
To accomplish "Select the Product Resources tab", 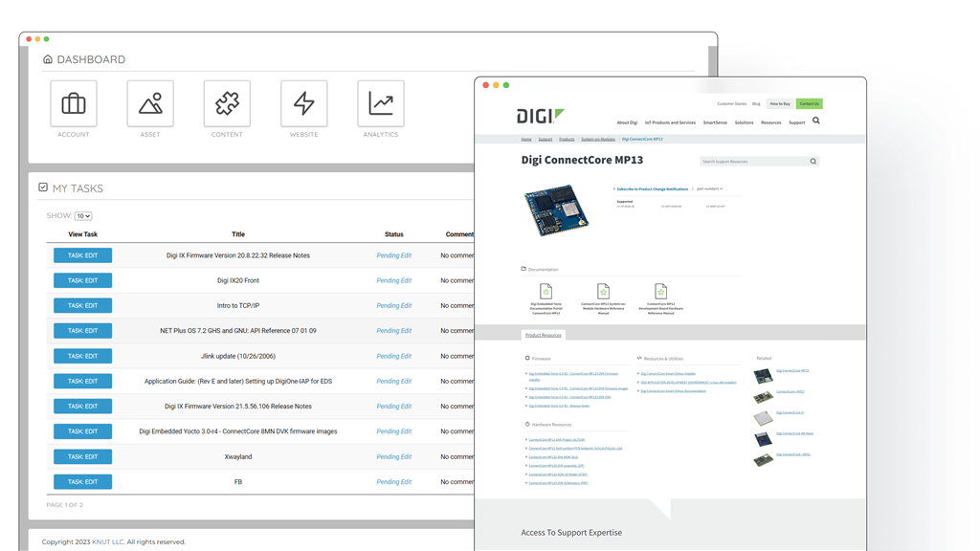I will pyautogui.click(x=544, y=335).
